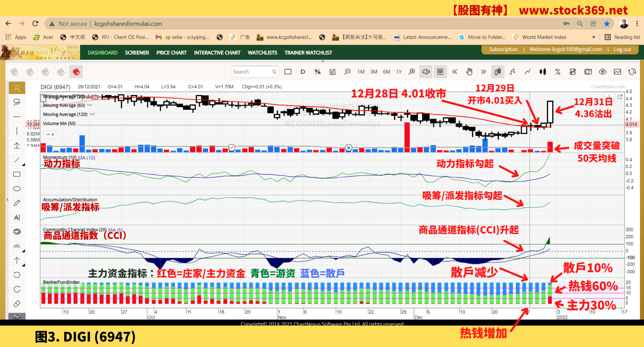Image resolution: width=644 pixels, height=347 pixels.
Task: Select the zoom magnifier tool in left sidebar
Action: click(17, 88)
